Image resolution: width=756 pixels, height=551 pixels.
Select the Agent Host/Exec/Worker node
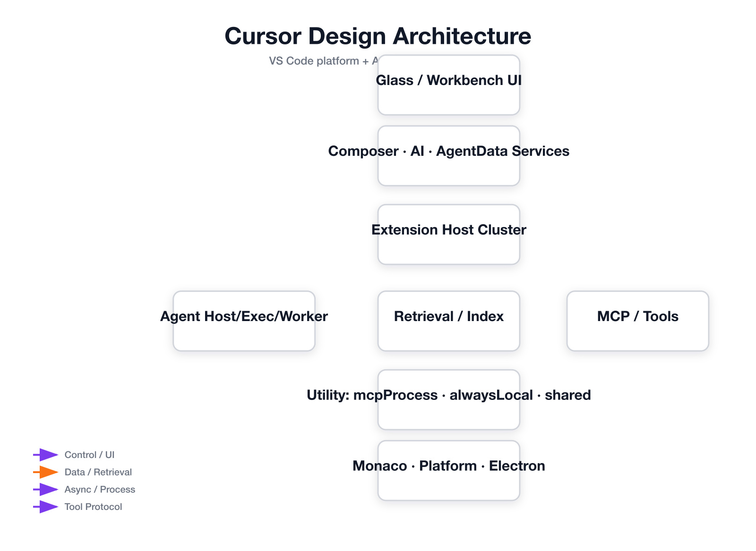[x=244, y=321]
